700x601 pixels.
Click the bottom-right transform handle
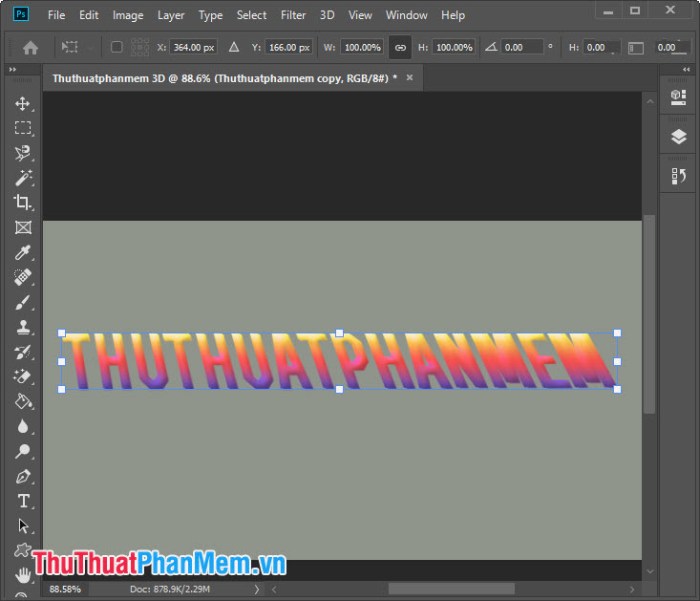click(x=617, y=389)
